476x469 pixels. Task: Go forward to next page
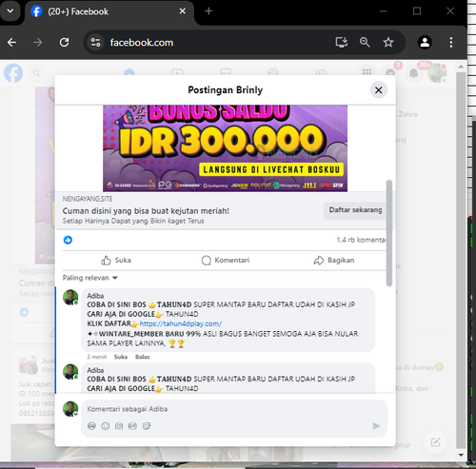[38, 42]
